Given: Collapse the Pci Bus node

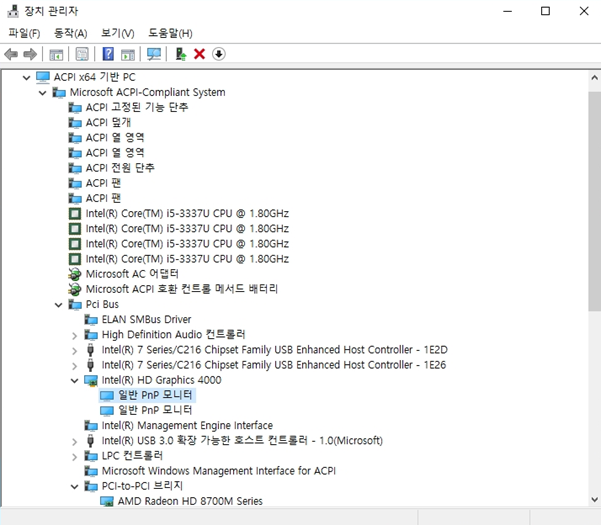Looking at the screenshot, I should coord(58,305).
